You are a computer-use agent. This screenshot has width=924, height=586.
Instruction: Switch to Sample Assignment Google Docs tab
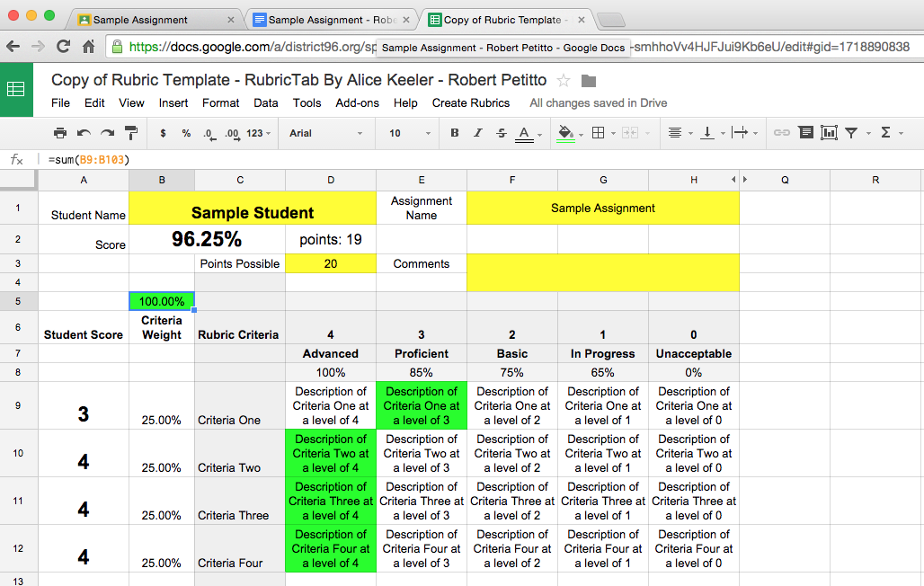pyautogui.click(x=330, y=20)
